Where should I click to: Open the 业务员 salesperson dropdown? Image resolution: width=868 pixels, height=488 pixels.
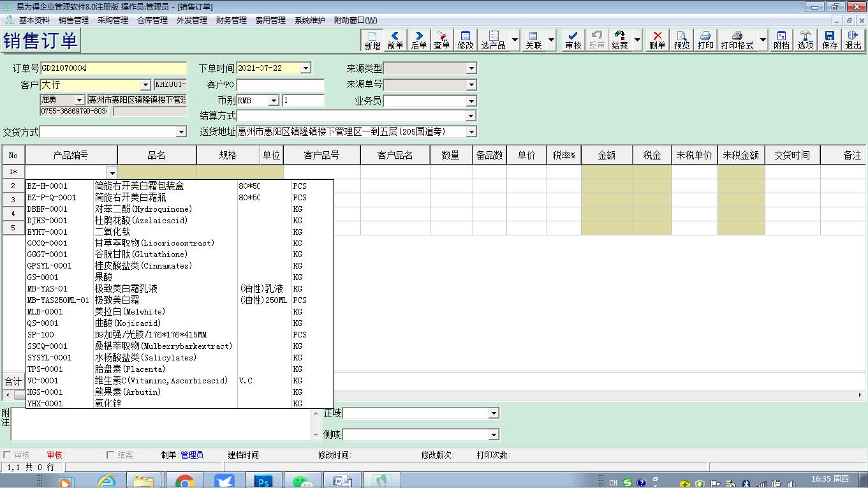pos(471,101)
